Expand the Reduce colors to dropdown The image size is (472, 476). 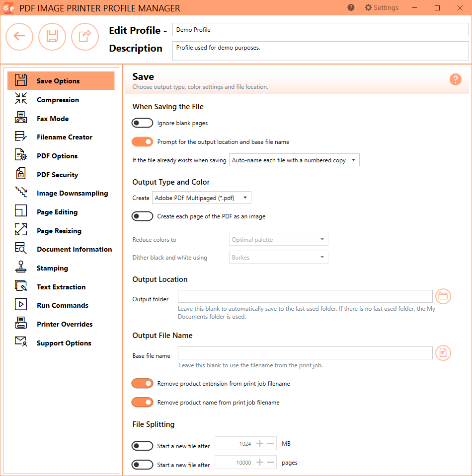pyautogui.click(x=278, y=239)
